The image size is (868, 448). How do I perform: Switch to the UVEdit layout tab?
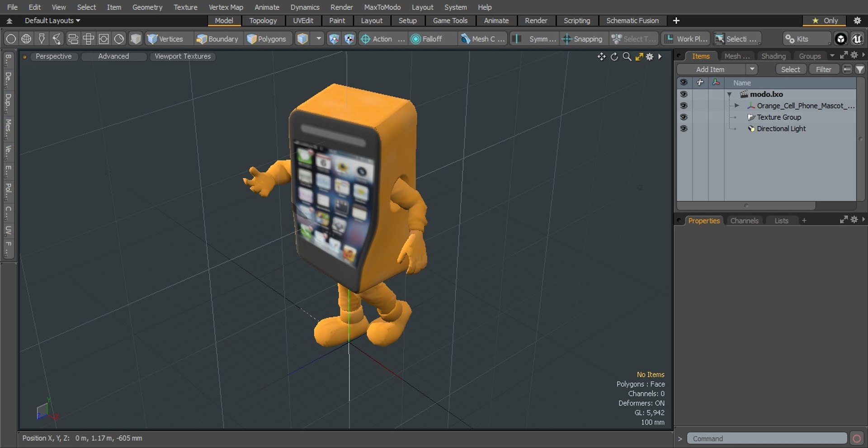[303, 21]
